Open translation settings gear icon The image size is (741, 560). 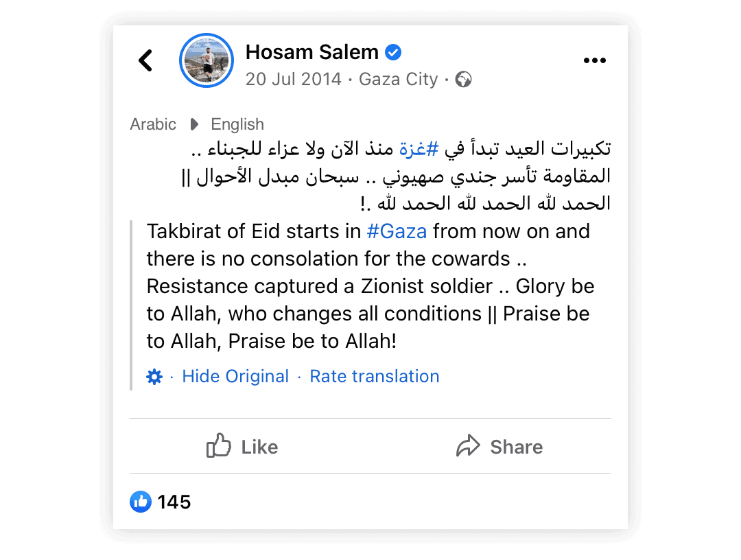click(154, 377)
